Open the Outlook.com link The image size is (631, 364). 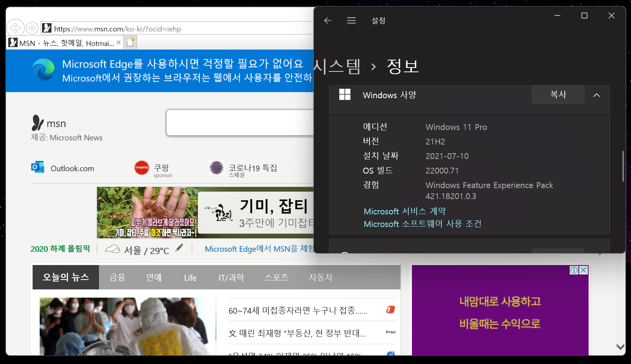72,168
